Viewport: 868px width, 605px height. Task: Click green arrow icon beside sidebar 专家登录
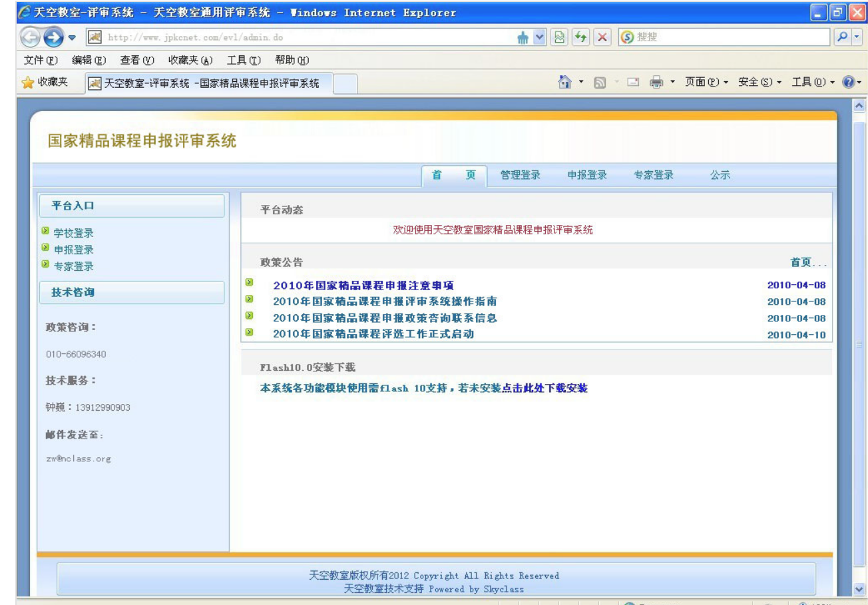tap(45, 266)
